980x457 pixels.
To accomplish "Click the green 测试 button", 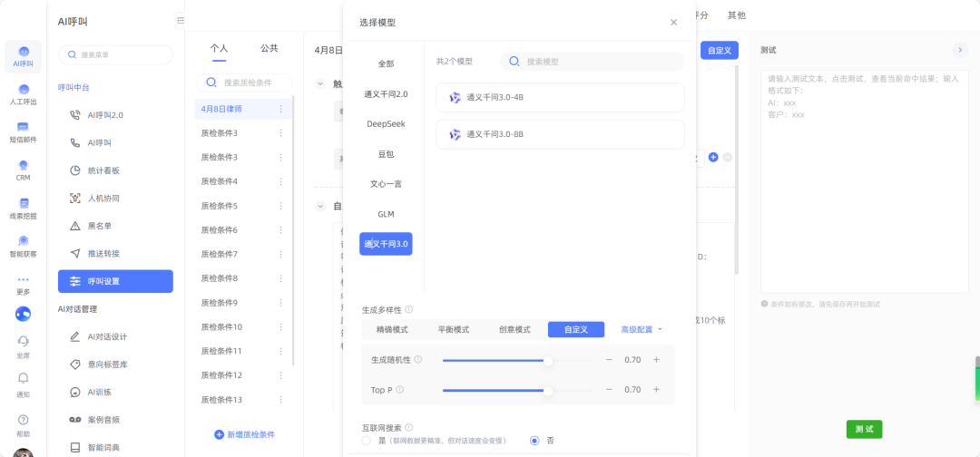I will pos(864,429).
